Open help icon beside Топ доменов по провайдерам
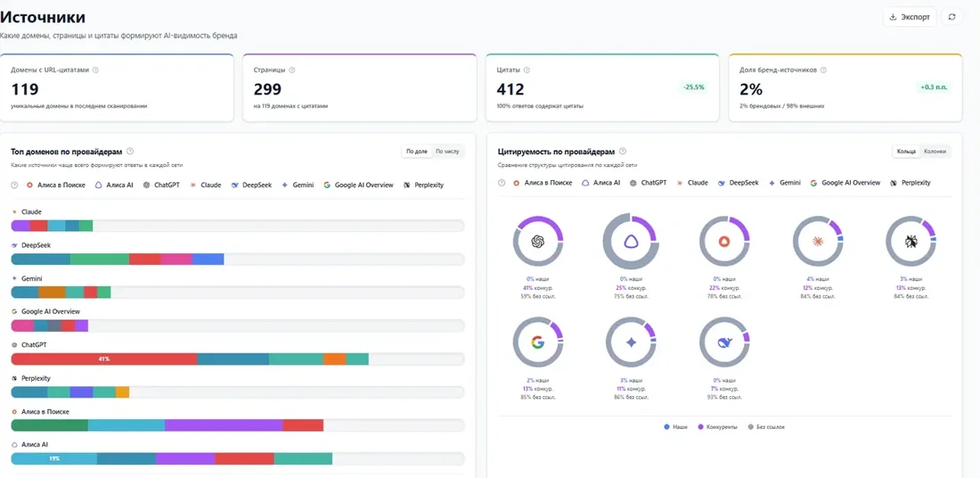980x478 pixels. (130, 152)
